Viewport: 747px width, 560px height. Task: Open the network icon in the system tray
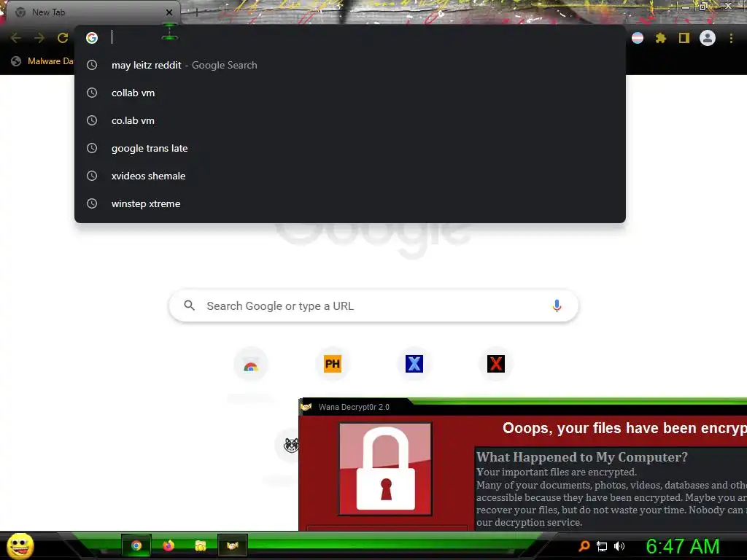pyautogui.click(x=602, y=547)
